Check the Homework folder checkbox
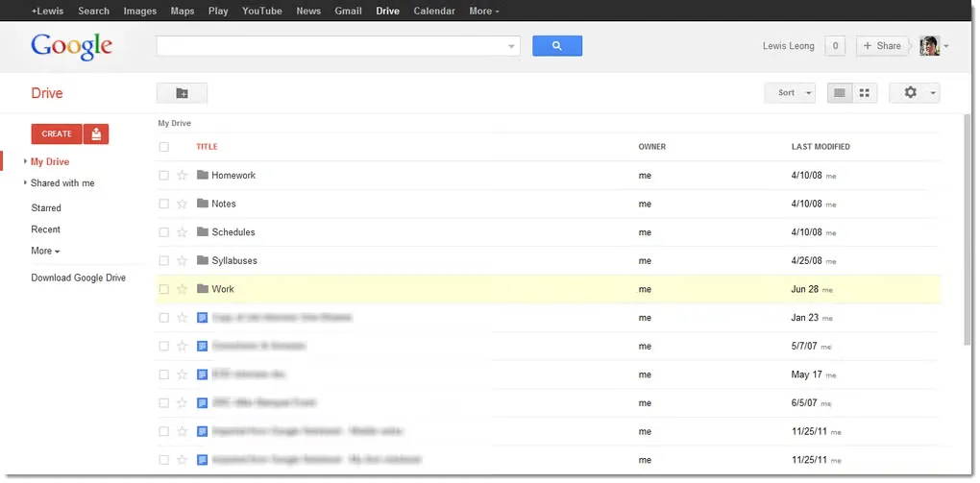 coord(163,176)
